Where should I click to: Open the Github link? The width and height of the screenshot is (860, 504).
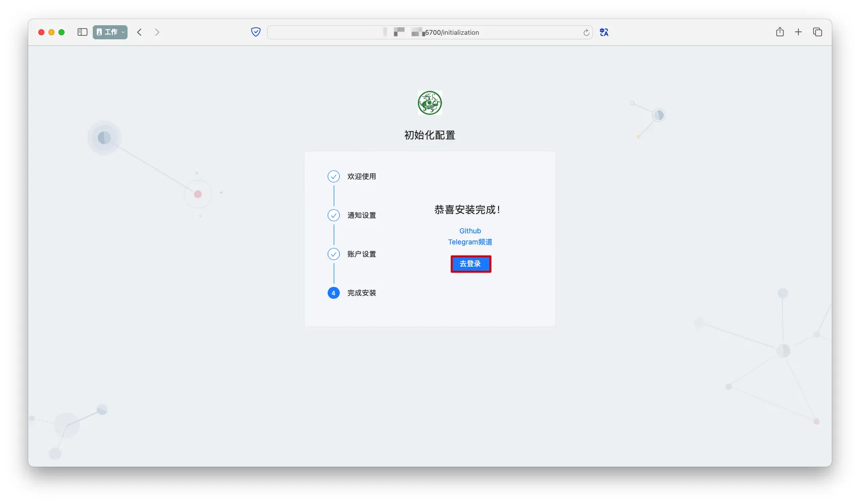[470, 231]
